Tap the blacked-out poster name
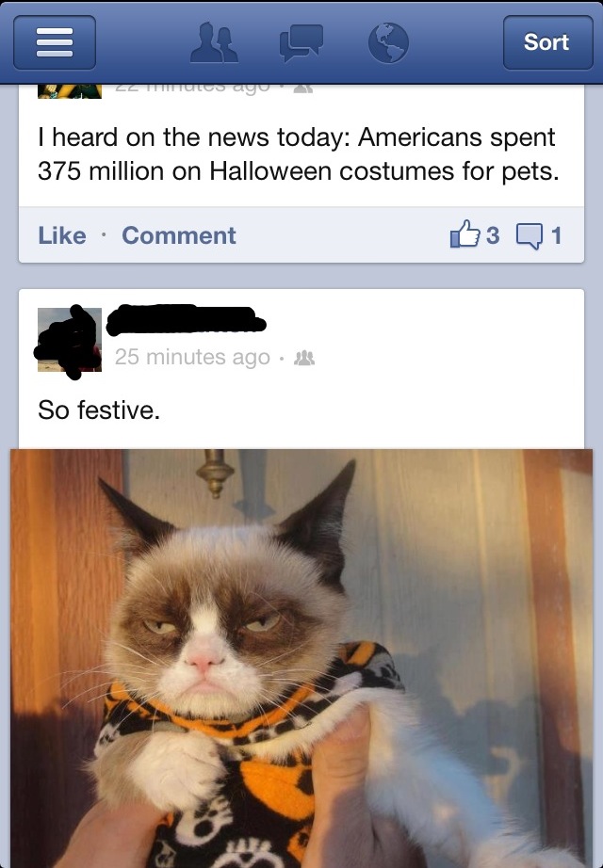 pyautogui.click(x=187, y=320)
